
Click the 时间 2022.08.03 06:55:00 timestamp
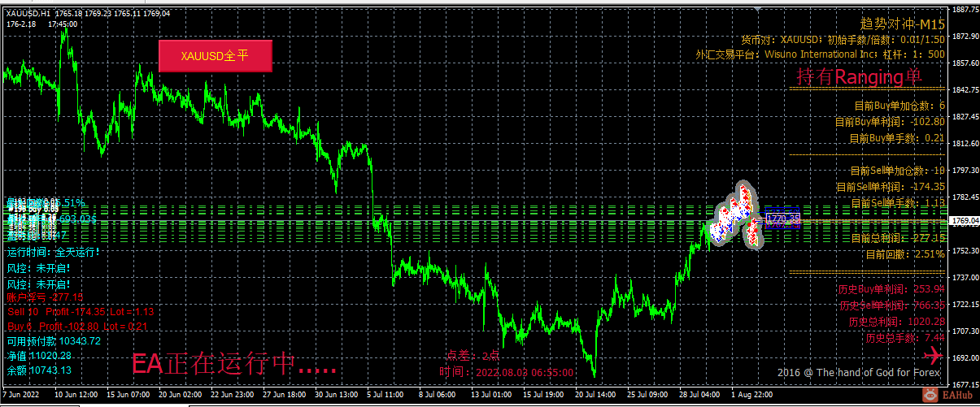click(x=507, y=372)
